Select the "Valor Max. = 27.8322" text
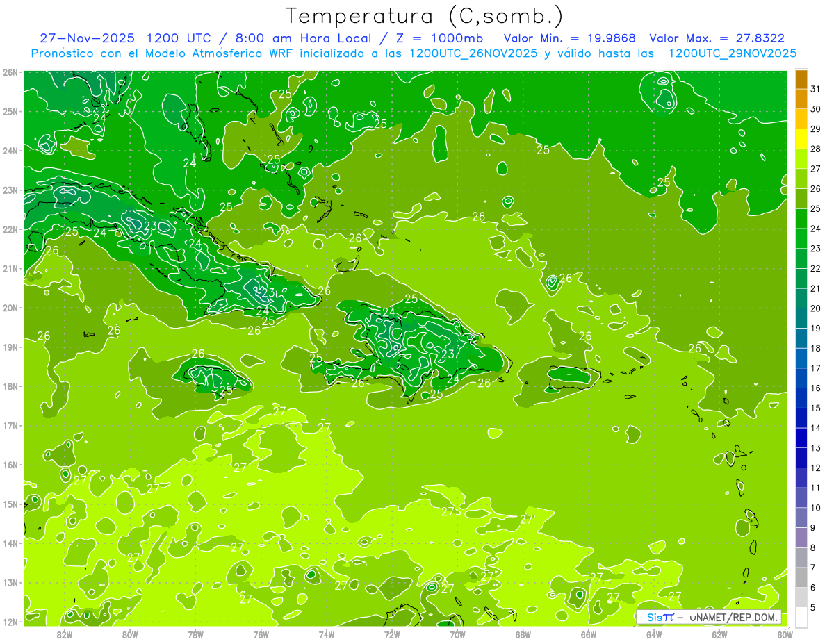This screenshot has height=644, width=834. point(717,38)
